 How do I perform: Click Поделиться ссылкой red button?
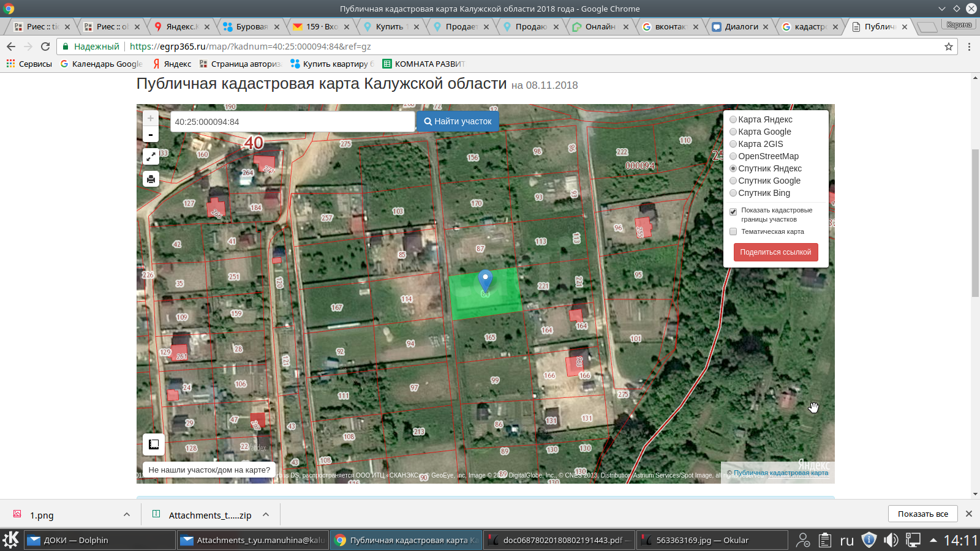775,252
